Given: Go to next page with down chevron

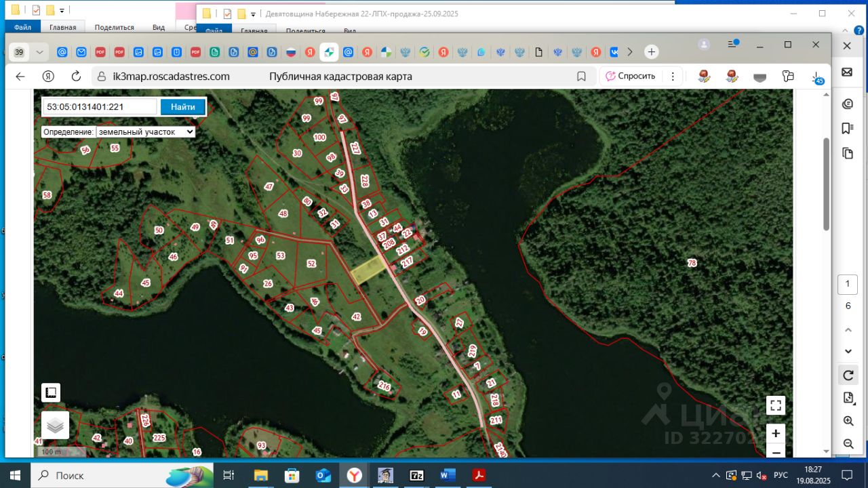Looking at the screenshot, I should [848, 351].
